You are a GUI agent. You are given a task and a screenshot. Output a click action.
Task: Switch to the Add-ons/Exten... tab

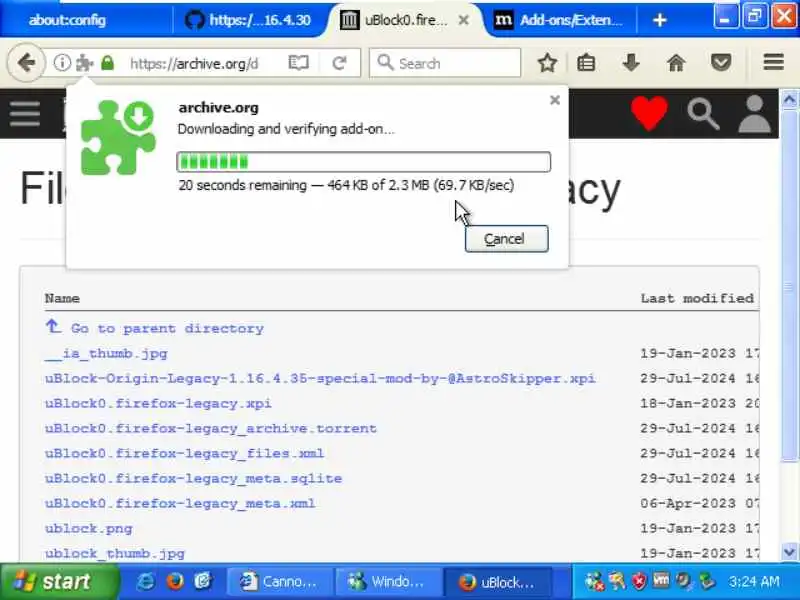click(561, 20)
